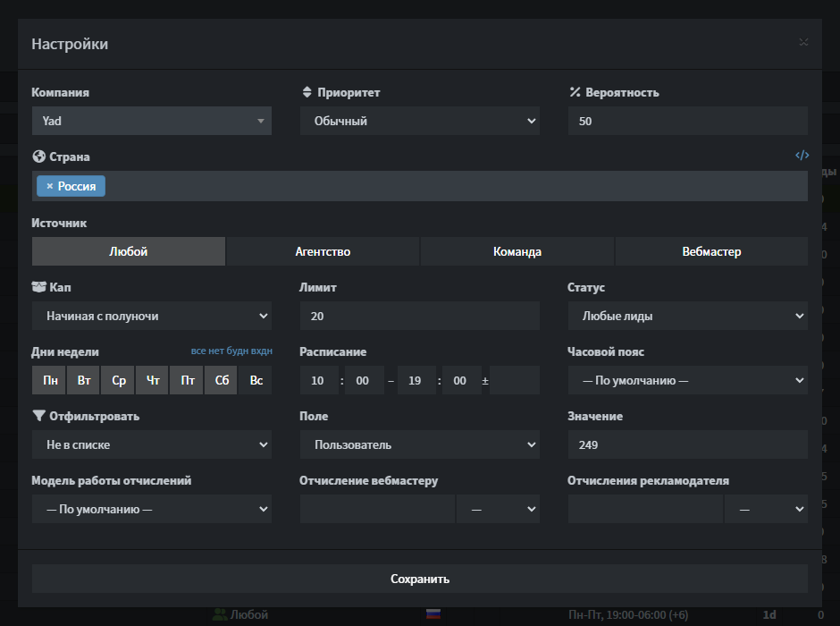The height and width of the screenshot is (626, 840).
Task: Toggle Пн weekday button
Action: coord(49,380)
